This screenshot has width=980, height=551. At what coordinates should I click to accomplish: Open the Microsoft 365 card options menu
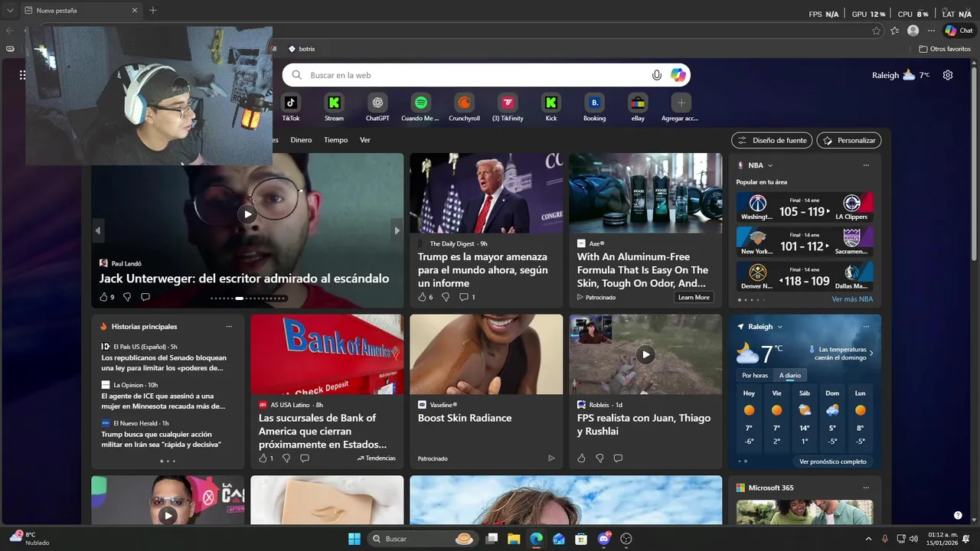pyautogui.click(x=866, y=487)
